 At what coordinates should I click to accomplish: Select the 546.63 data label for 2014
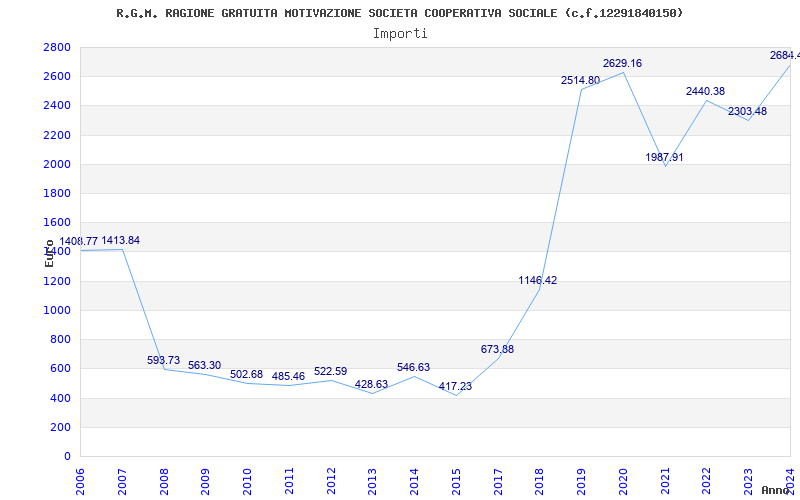pyautogui.click(x=413, y=367)
